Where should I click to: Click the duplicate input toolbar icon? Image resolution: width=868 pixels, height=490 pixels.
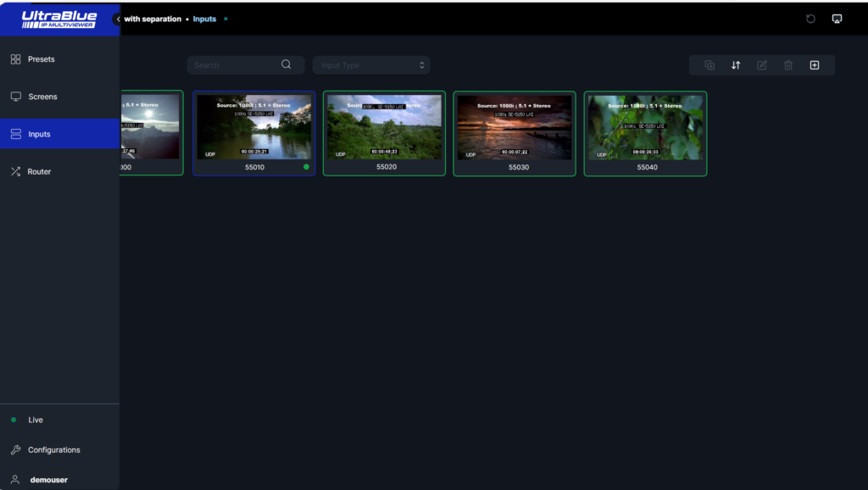pyautogui.click(x=709, y=64)
